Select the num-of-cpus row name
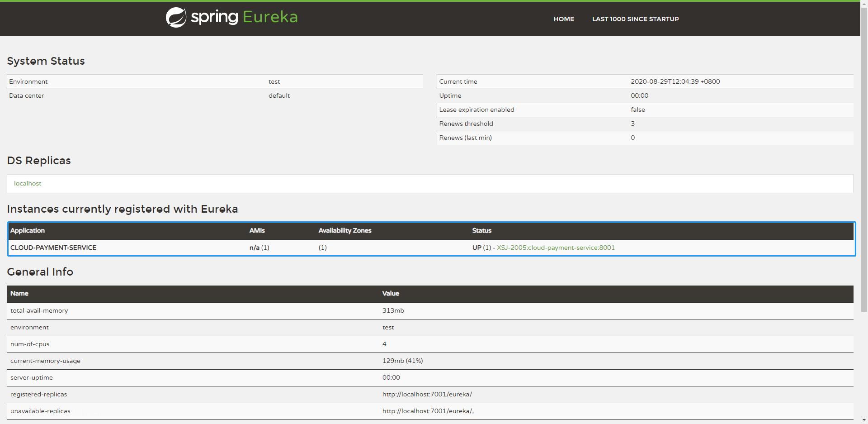 (x=30, y=344)
